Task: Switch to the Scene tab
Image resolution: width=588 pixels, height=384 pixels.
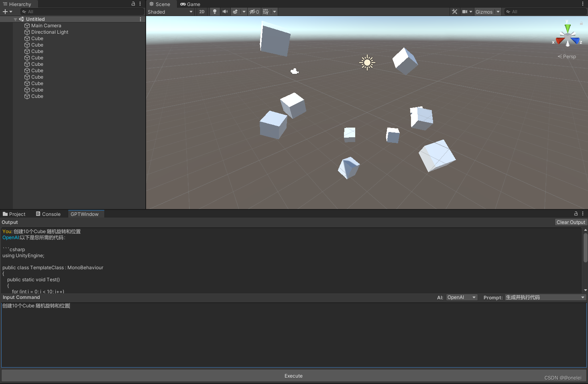Action: coord(160,4)
